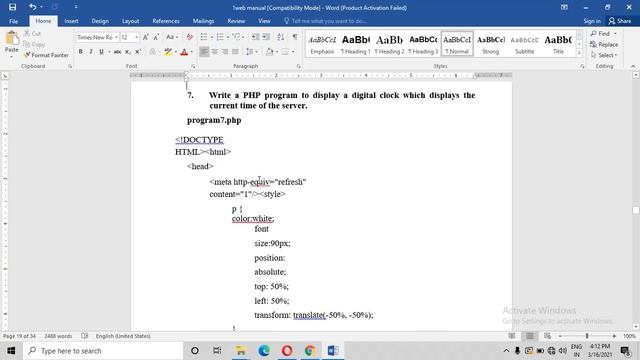This screenshot has height=360, width=640.
Task: Click the Cut scissors icon
Action: click(27, 33)
